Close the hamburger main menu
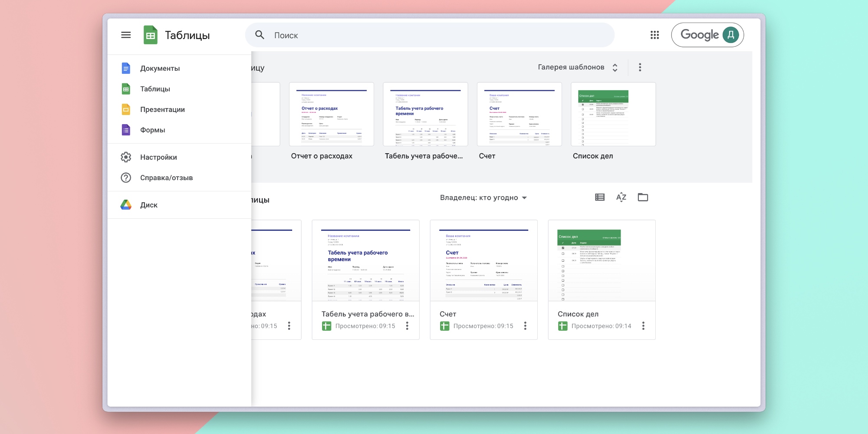 coord(126,35)
